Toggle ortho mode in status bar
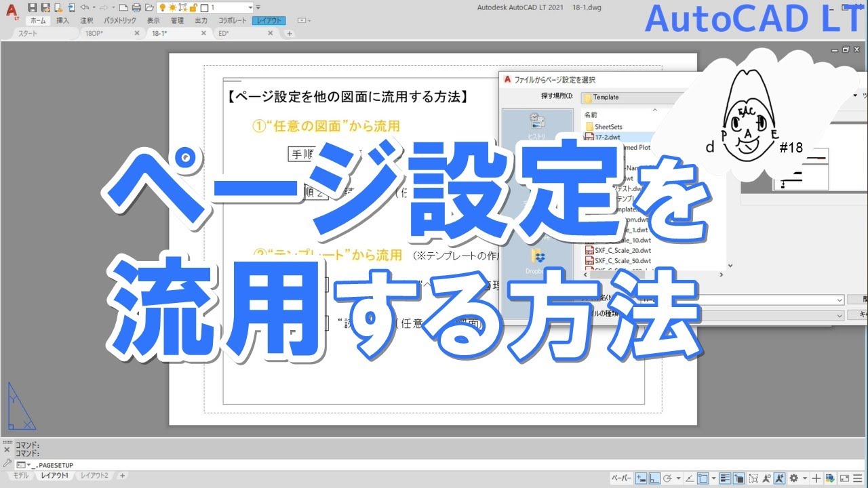Viewport: 868px width, 488px height. tap(654, 478)
